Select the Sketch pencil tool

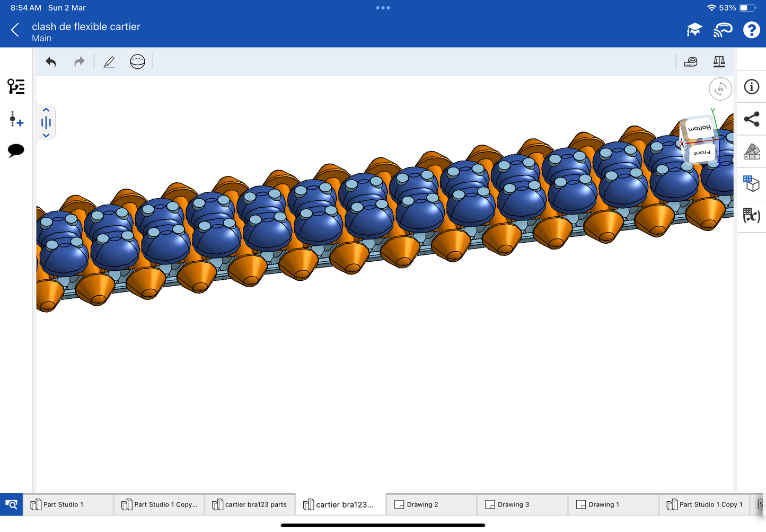(109, 62)
